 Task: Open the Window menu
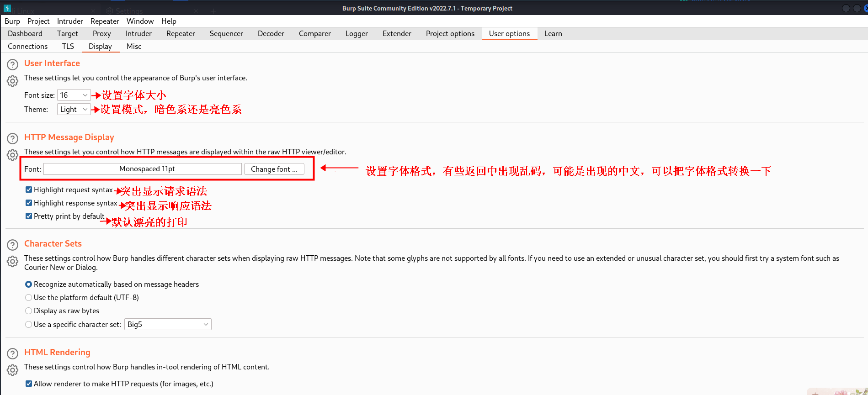click(140, 21)
